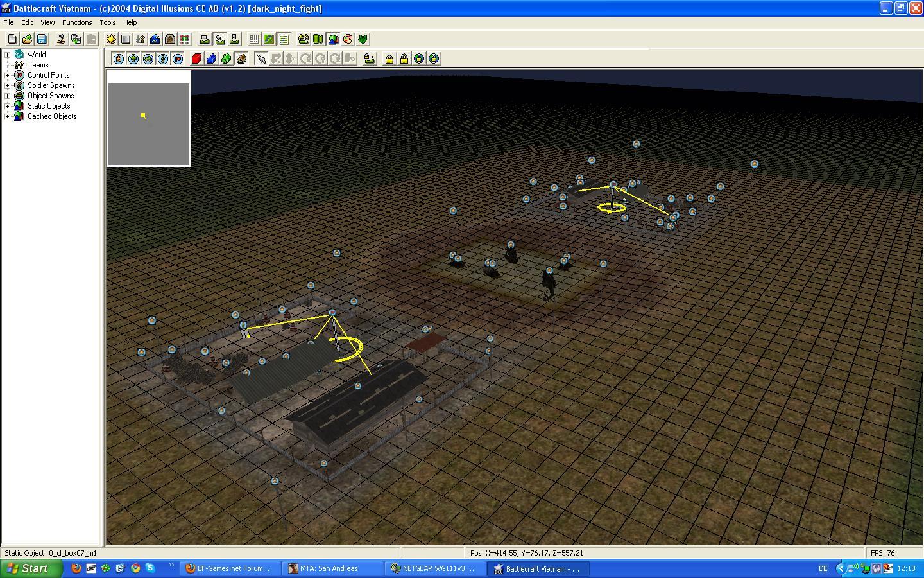
Task: Toggle the house filter button
Action: pyautogui.click(x=119, y=58)
